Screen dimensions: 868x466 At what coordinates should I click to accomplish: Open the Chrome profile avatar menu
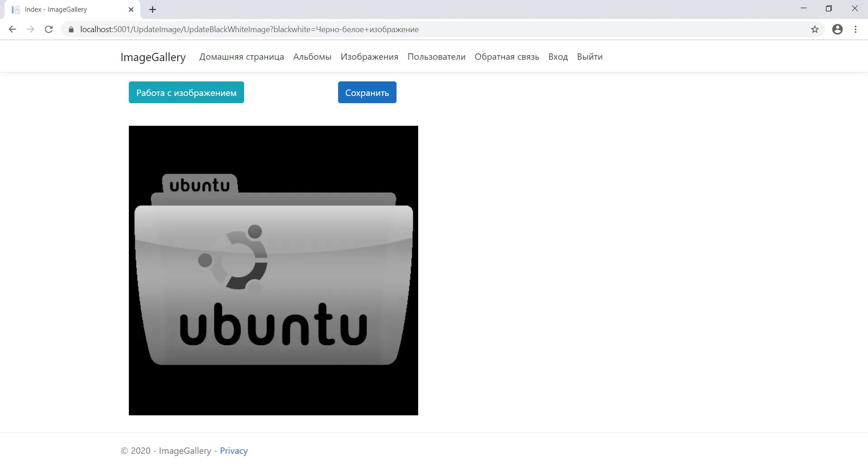837,29
